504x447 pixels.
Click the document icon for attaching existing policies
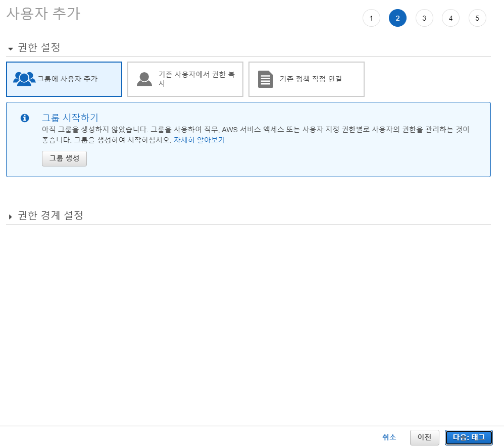(266, 79)
